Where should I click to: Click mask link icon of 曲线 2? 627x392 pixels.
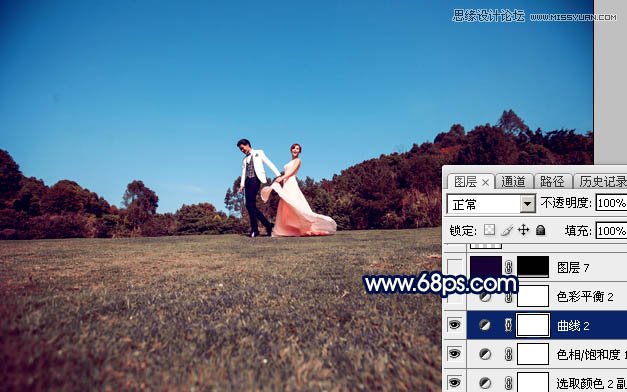[x=508, y=325]
